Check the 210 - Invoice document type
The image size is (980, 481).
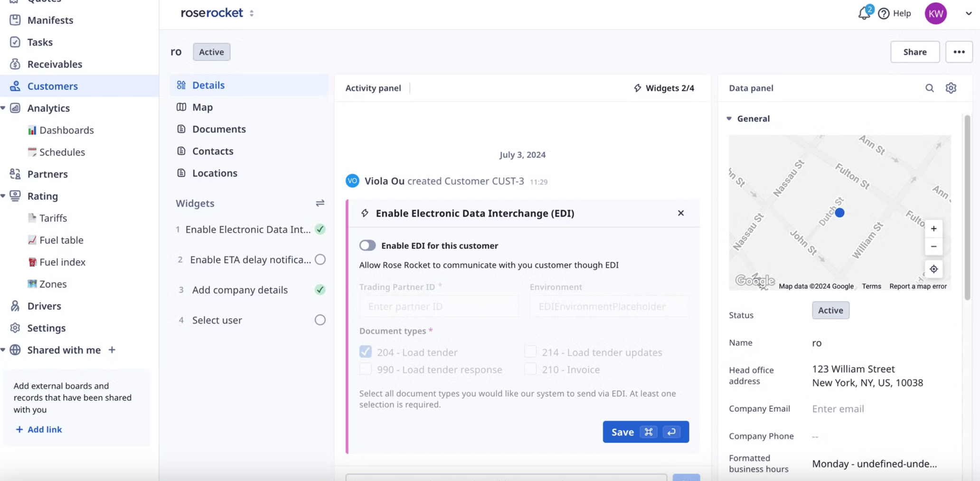click(530, 369)
